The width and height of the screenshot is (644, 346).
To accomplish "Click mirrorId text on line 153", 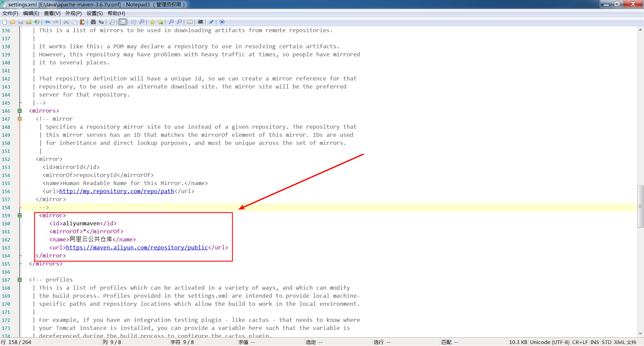I will (69, 167).
